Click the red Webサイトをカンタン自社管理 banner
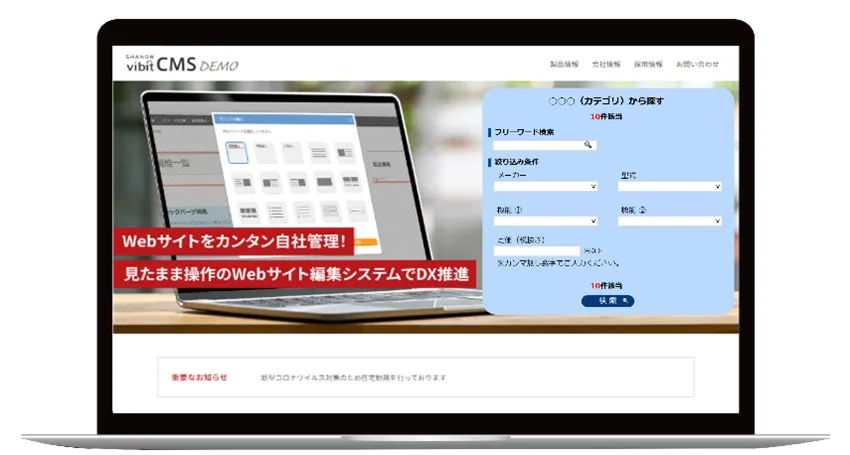The height and width of the screenshot is (455, 850). tap(233, 243)
